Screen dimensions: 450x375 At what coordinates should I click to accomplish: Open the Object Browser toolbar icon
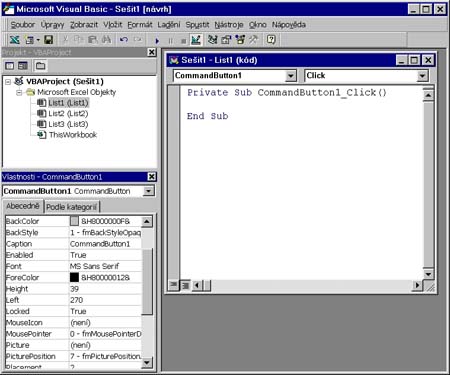240,40
